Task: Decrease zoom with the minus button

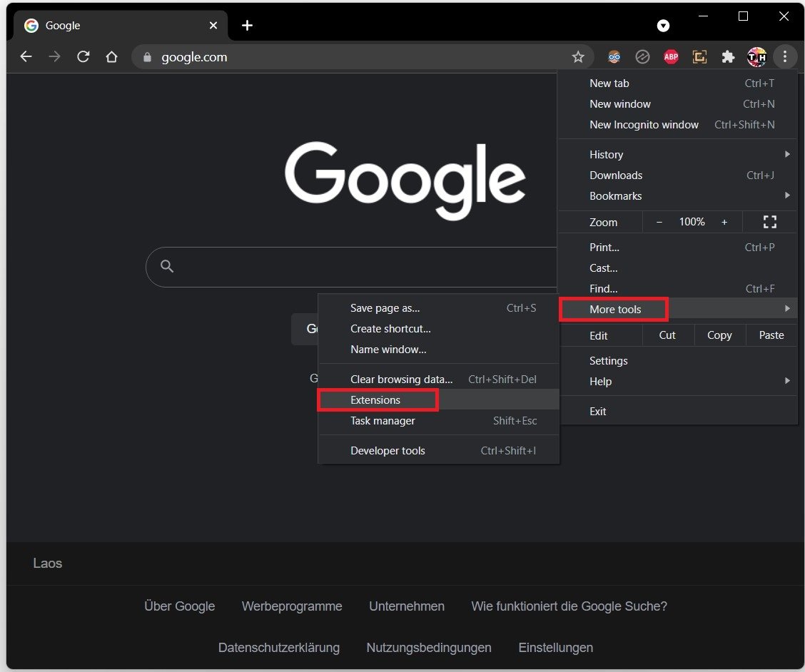Action: click(659, 222)
